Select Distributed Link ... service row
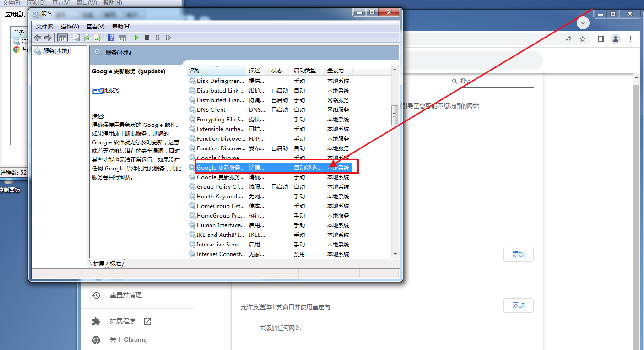 pos(270,90)
